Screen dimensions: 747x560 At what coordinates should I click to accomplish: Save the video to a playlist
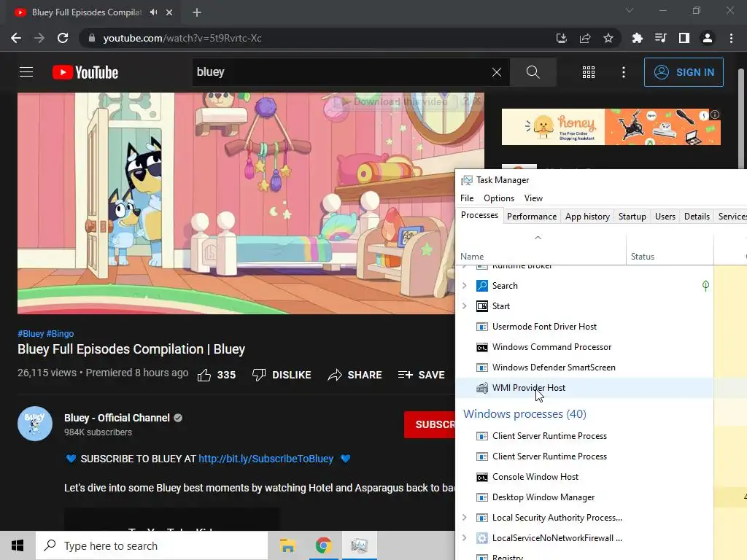click(421, 376)
